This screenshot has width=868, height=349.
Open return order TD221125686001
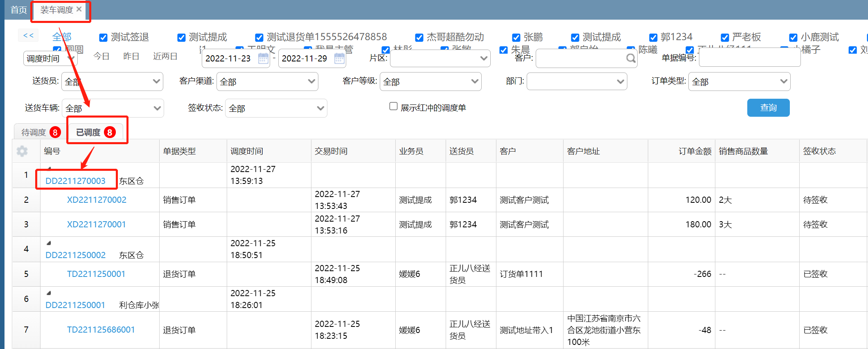point(101,330)
